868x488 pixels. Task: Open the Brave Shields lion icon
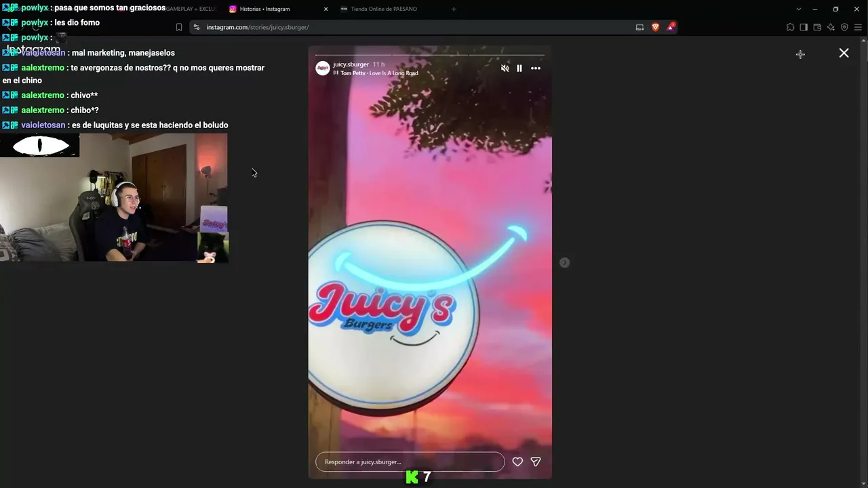click(x=655, y=27)
